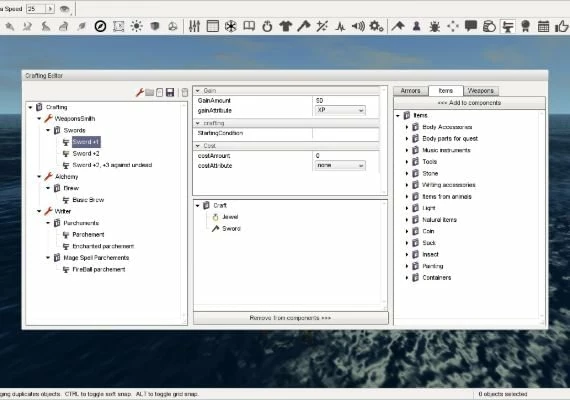The height and width of the screenshot is (400, 570).
Task: Open the gears settings icon in toolbar
Action: click(376, 26)
